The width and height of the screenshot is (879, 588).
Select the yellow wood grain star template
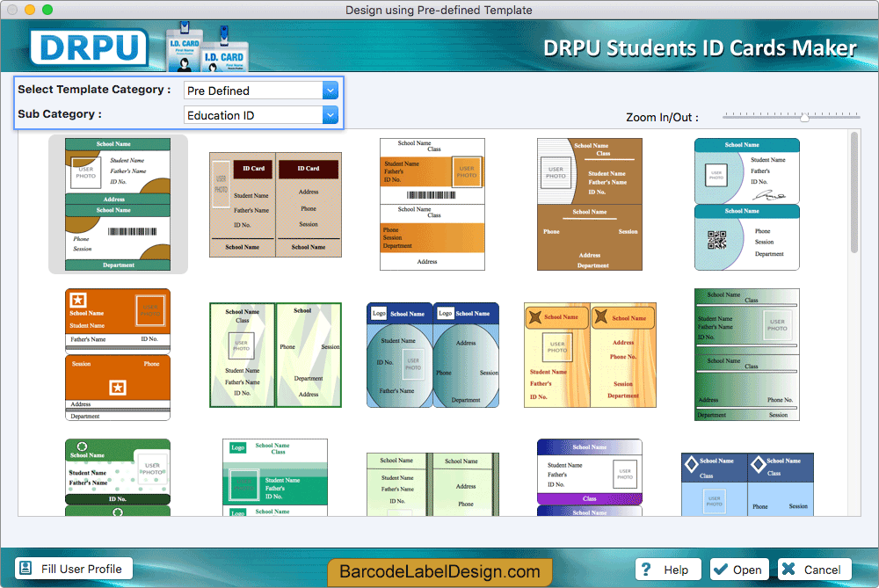590,355
